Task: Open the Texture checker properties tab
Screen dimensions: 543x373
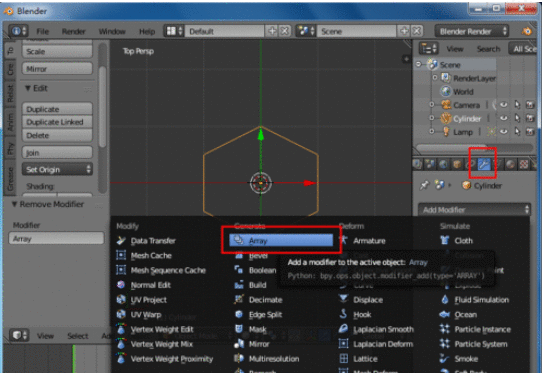Action: [x=524, y=164]
